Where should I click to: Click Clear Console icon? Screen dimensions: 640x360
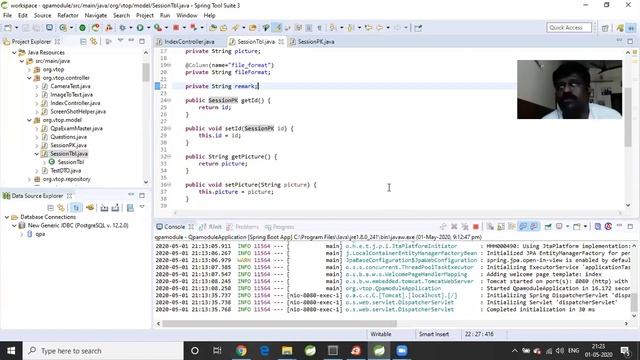[490, 227]
